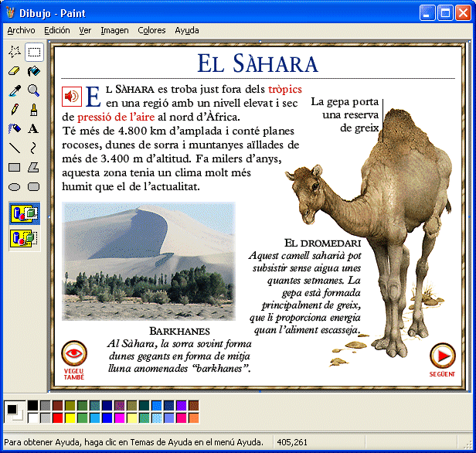Pick the navy blue color swatch
Image resolution: width=476 pixels, height=453 pixels.
pyautogui.click(x=107, y=405)
